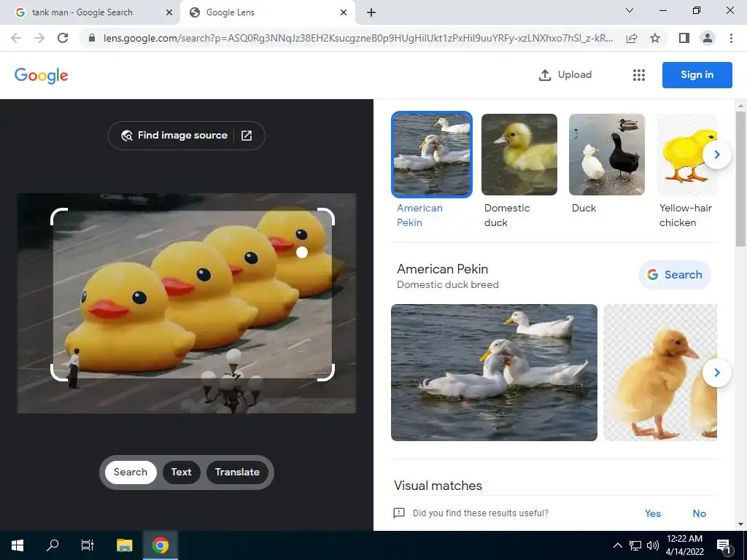This screenshot has width=747, height=560.
Task: Open the tab search dropdown
Action: [x=630, y=10]
